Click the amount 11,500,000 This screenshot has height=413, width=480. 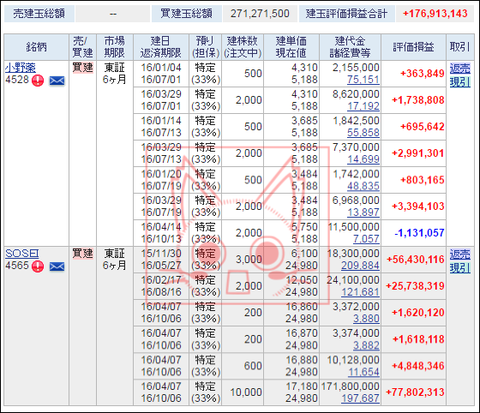point(354,227)
